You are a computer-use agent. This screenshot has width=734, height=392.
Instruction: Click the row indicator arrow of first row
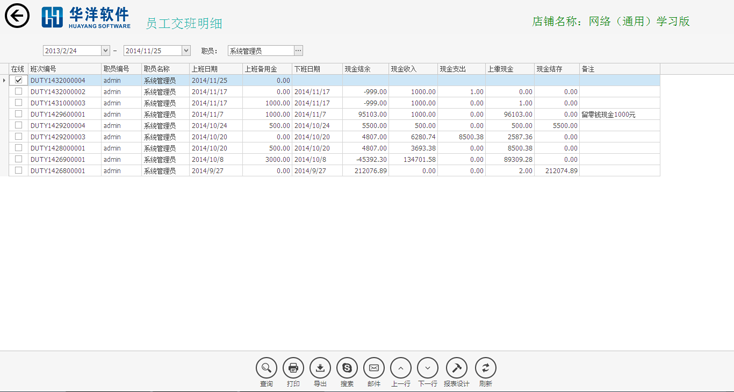4,81
